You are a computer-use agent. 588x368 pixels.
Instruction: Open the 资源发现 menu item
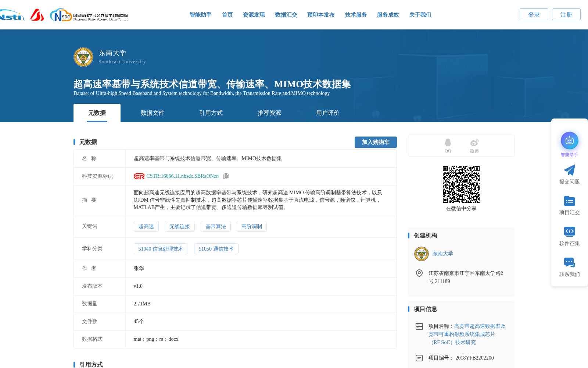254,15
